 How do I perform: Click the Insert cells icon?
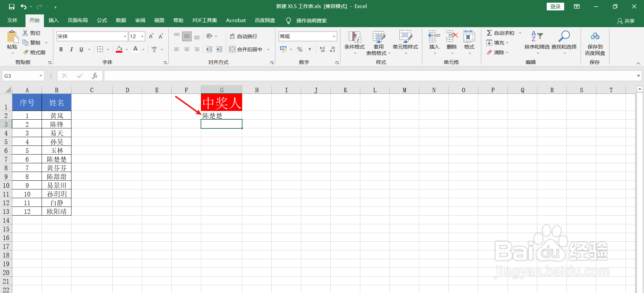434,37
